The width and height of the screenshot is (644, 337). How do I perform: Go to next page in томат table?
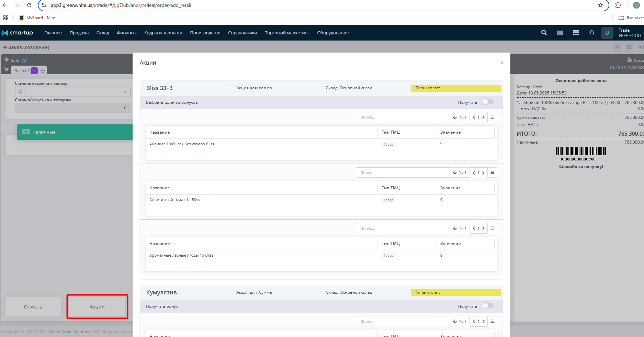pyautogui.click(x=483, y=173)
